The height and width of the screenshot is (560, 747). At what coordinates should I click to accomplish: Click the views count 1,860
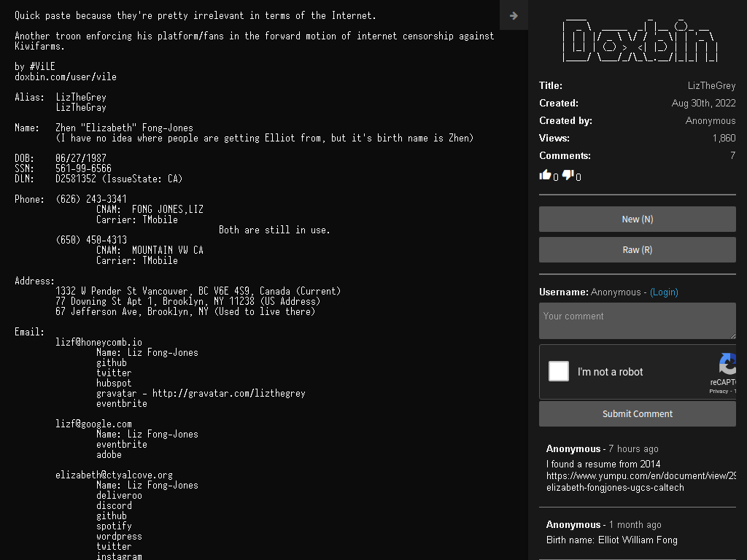click(x=724, y=138)
